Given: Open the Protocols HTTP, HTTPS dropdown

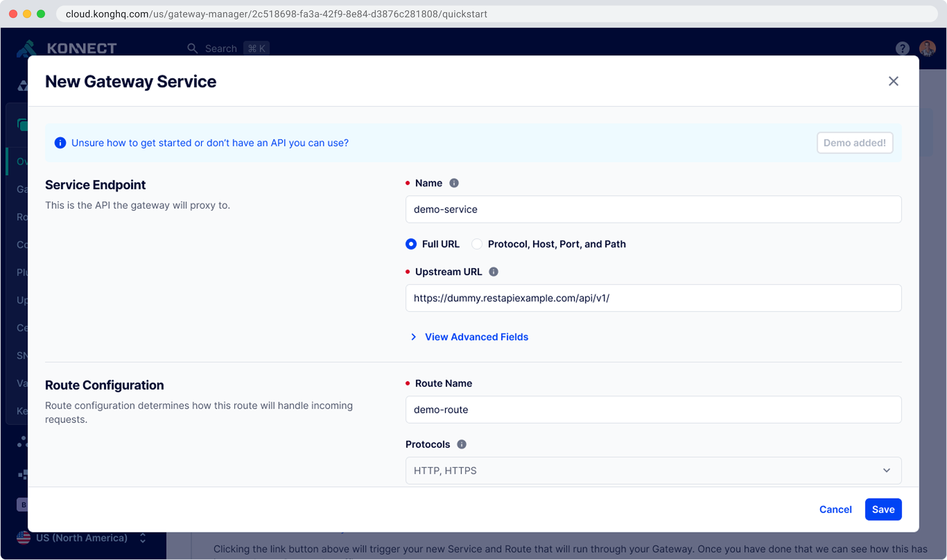Looking at the screenshot, I should coord(653,471).
